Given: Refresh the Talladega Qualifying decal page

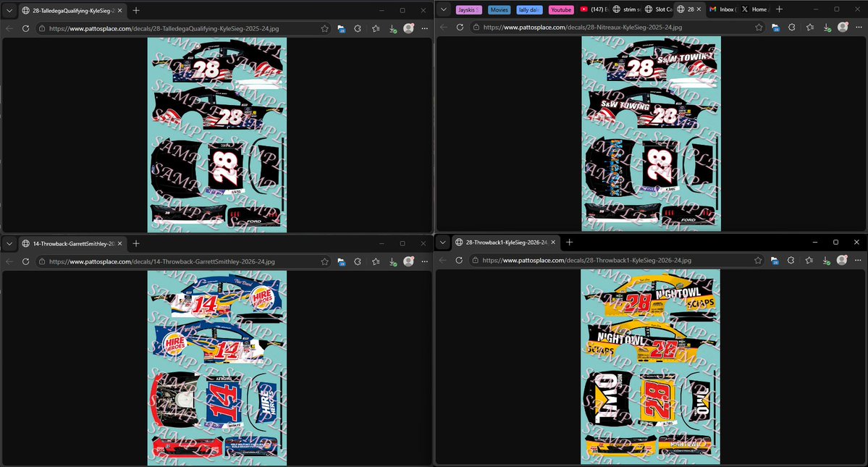Looking at the screenshot, I should [25, 28].
